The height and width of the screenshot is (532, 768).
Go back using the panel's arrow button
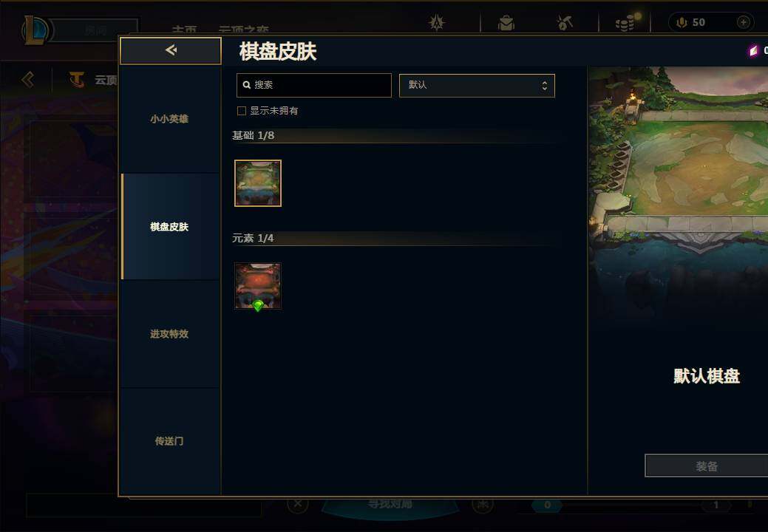click(171, 50)
